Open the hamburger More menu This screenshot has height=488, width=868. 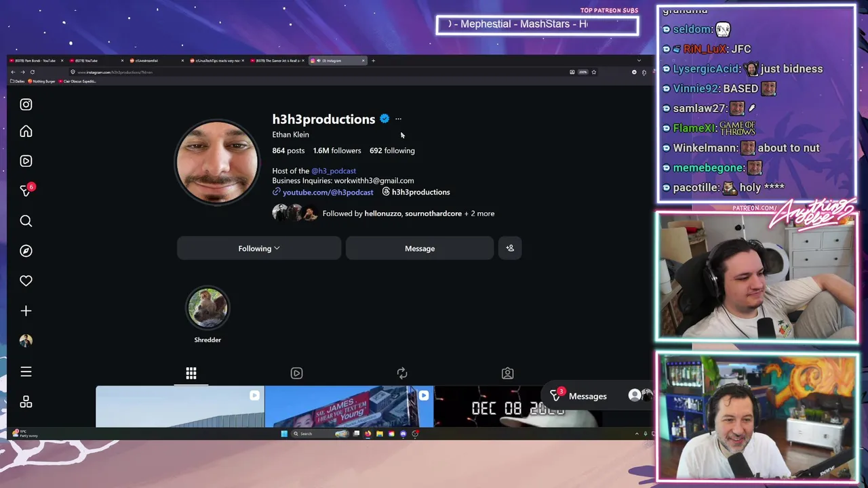point(26,371)
